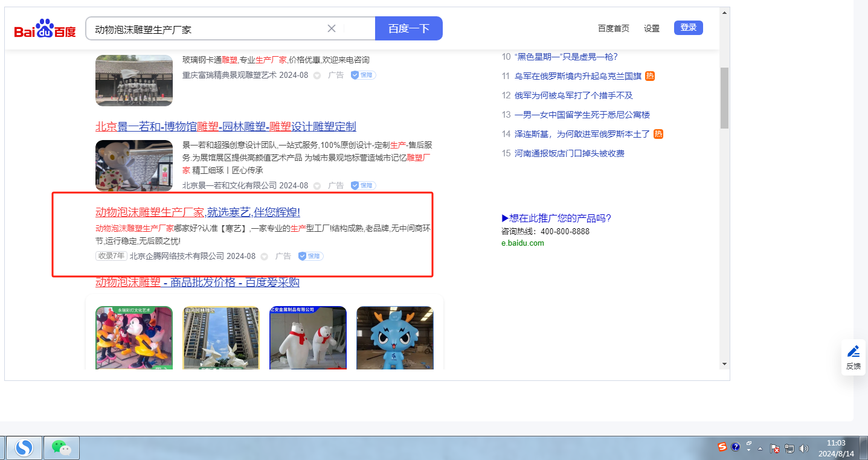This screenshot has height=460, width=868.
Task: Click the 北京企腾网络技术有限公司 source name
Action: click(177, 256)
